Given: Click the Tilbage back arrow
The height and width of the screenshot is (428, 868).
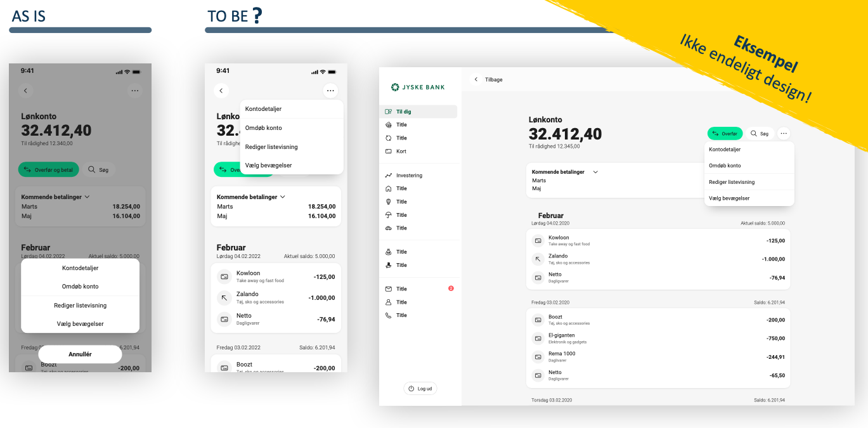Looking at the screenshot, I should 476,79.
